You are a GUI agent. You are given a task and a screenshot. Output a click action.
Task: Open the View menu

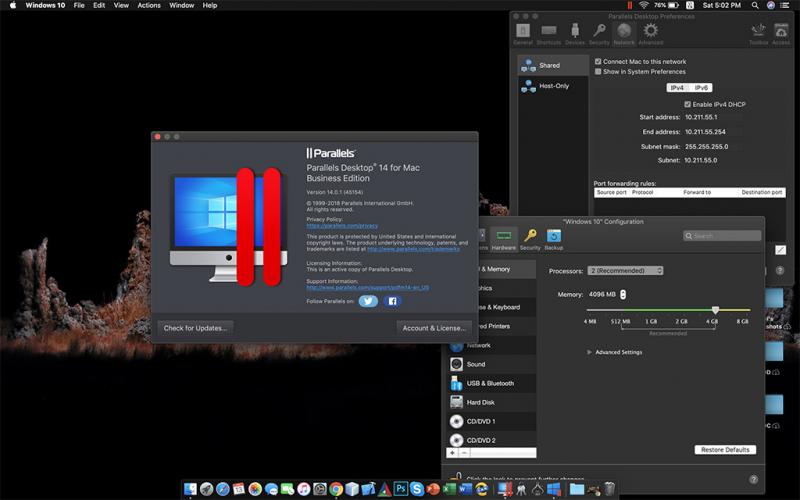[121, 5]
